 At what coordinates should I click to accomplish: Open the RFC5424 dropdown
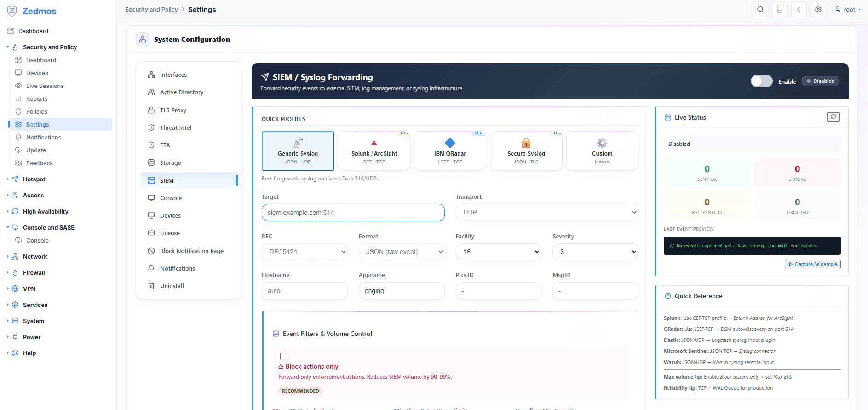coord(305,252)
